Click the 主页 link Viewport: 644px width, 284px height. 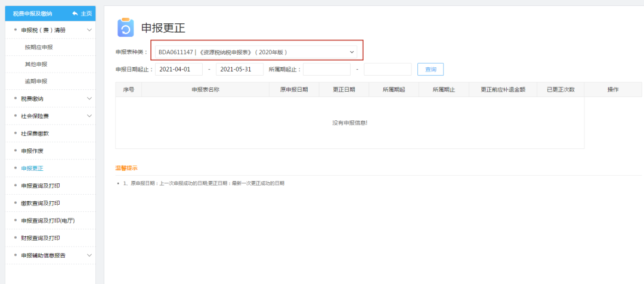click(86, 14)
